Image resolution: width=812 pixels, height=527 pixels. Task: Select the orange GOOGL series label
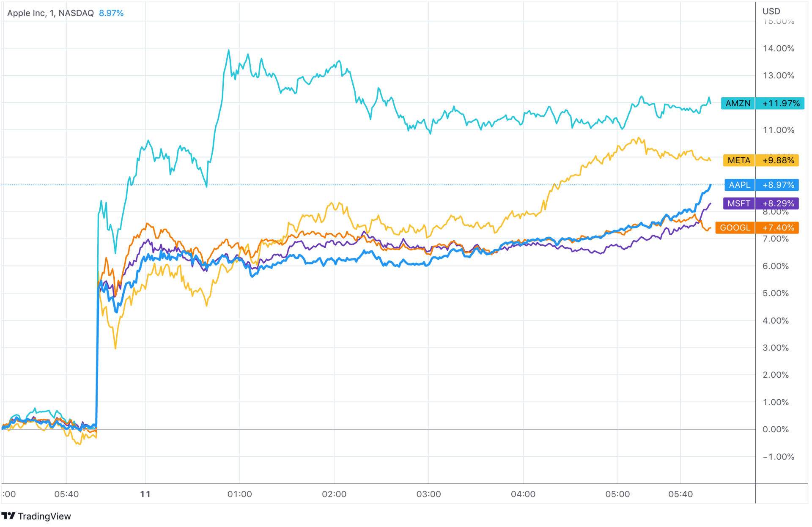point(735,228)
